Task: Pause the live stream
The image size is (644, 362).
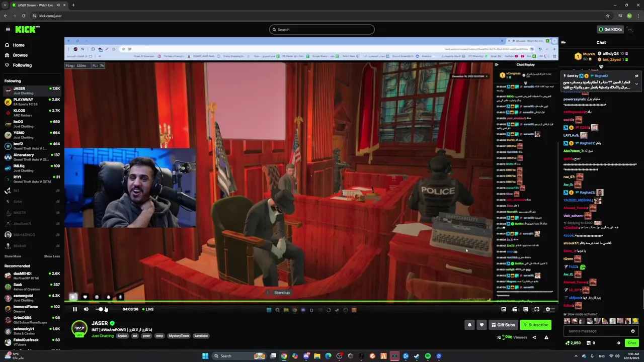Action: 75,309
